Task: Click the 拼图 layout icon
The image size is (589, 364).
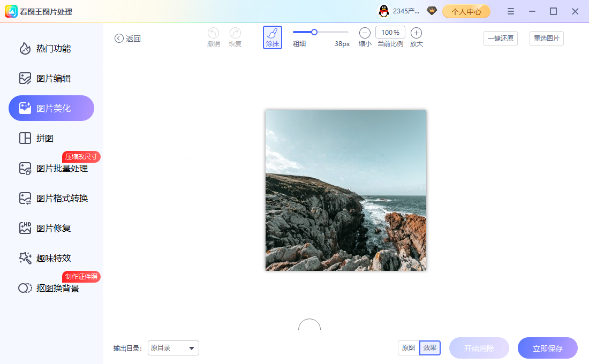Action: point(25,138)
